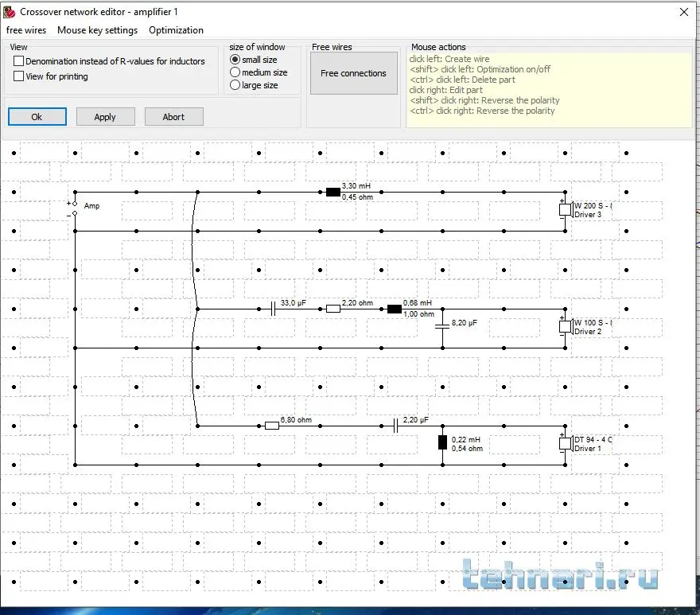Click 'click right: Edit part' hint text
Viewport: 700px width, 615px height.
445,90
